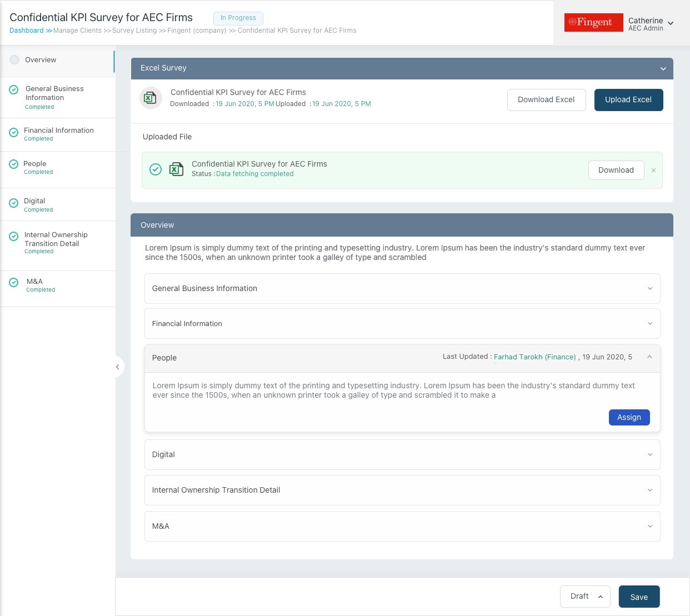690x616 pixels.
Task: Click the Internal Ownership Transition check icon
Action: coord(14,236)
